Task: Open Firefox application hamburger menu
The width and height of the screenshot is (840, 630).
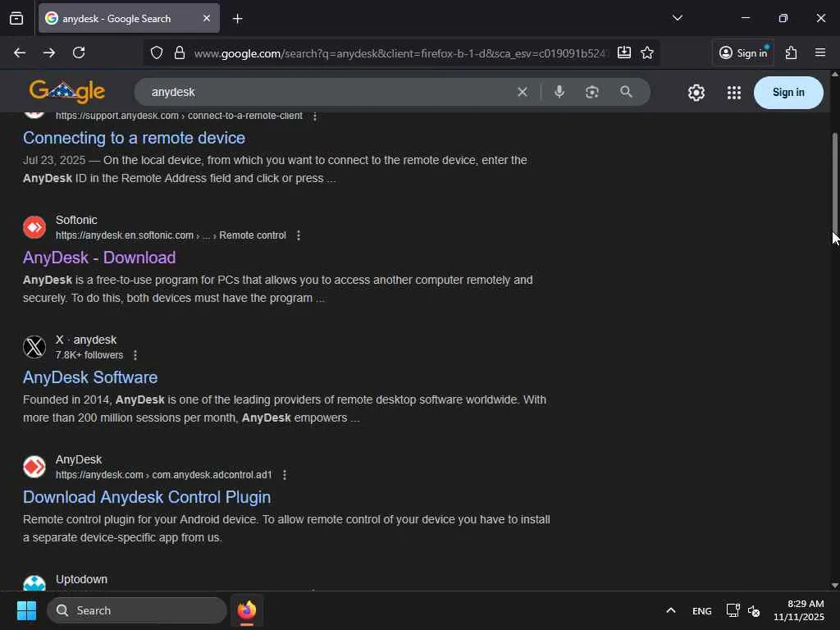Action: click(820, 52)
